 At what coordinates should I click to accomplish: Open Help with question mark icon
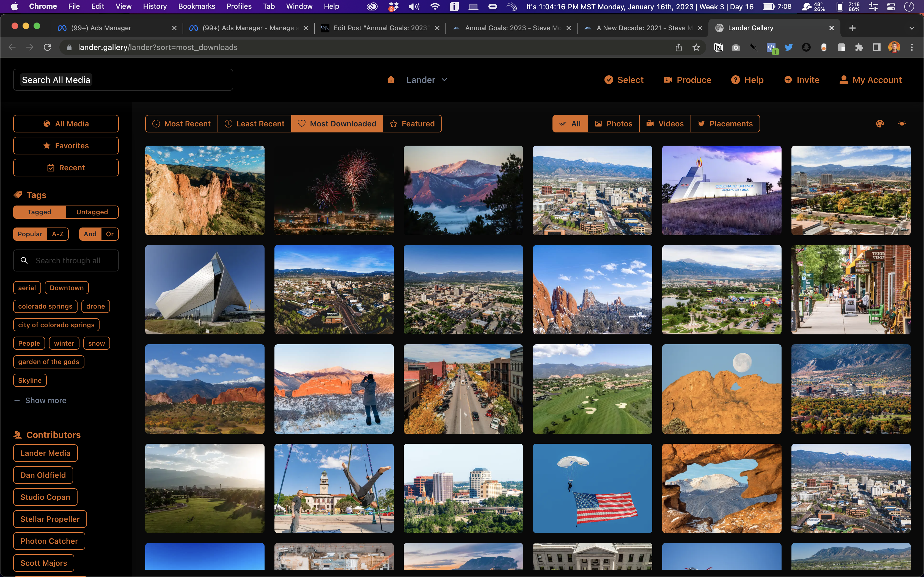coord(735,80)
